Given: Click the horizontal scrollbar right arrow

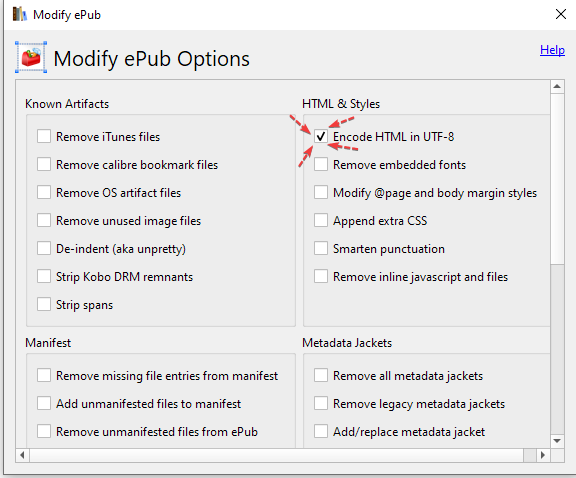Looking at the screenshot, I should pos(543,455).
